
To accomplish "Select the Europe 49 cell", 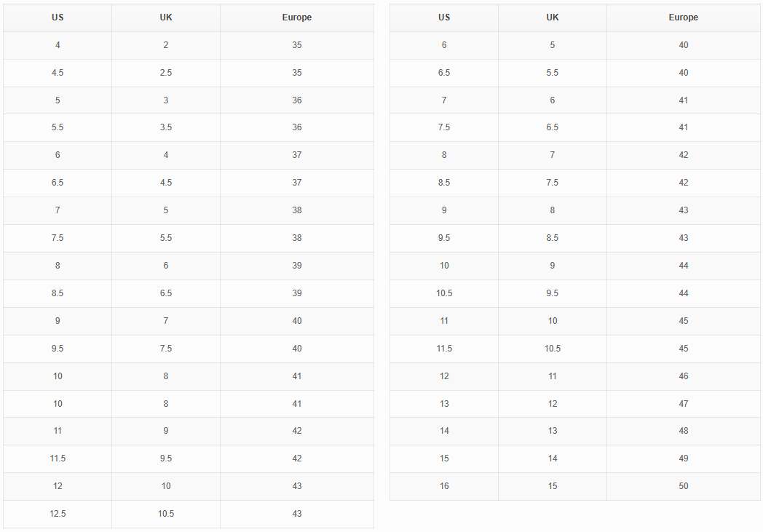I will pos(684,458).
